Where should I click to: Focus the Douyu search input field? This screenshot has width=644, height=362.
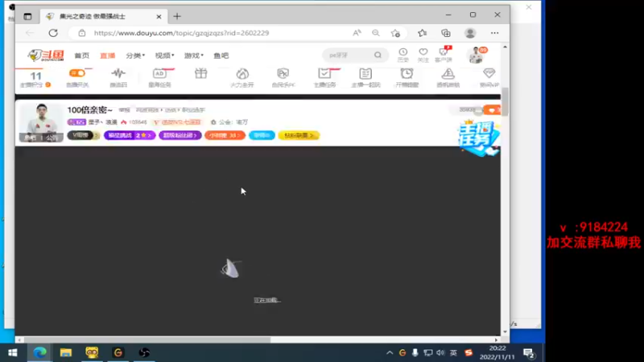tap(350, 55)
